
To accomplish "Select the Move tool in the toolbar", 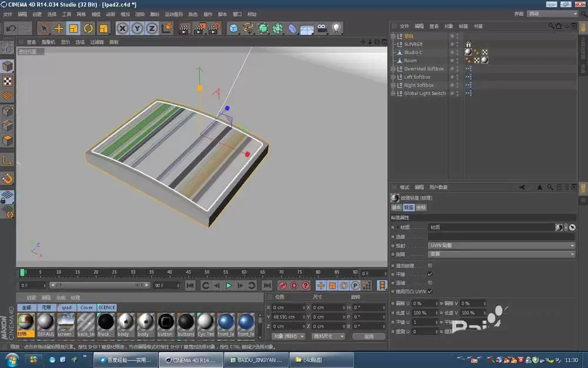I will (x=58, y=28).
